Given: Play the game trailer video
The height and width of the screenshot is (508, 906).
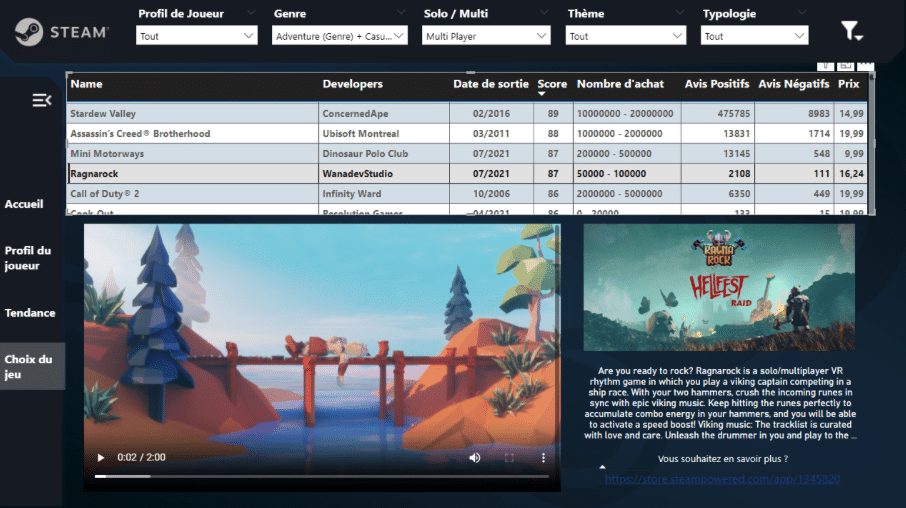Looking at the screenshot, I should click(x=101, y=458).
